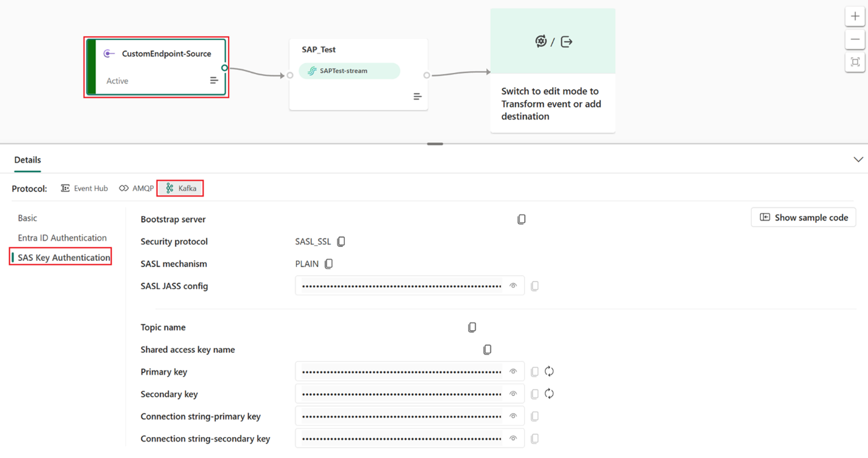Image resolution: width=868 pixels, height=458 pixels.
Task: Copy the Topic name value
Action: 472,327
